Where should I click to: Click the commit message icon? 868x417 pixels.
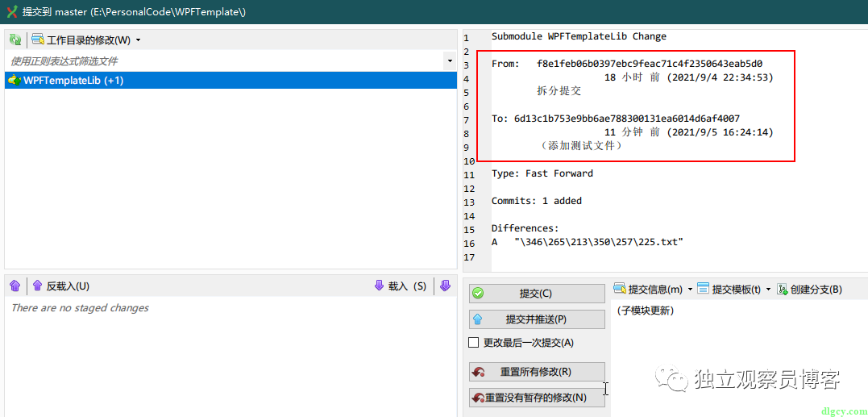click(x=620, y=289)
